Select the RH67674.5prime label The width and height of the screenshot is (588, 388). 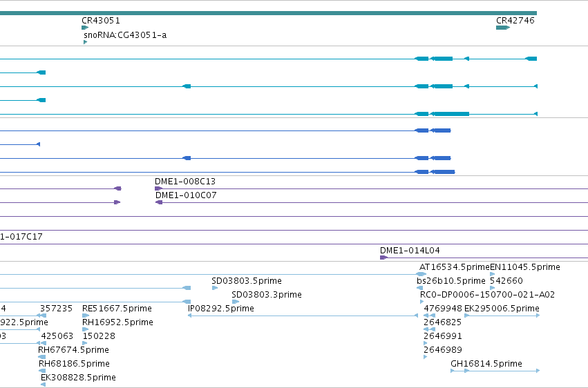[73, 350]
